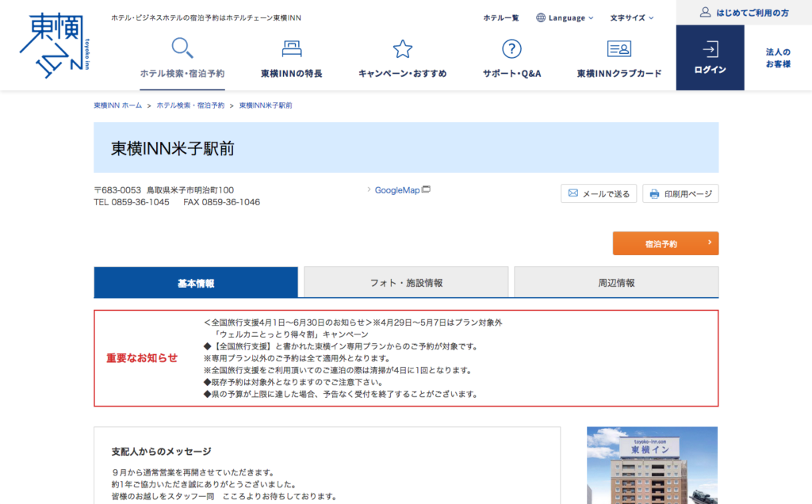
Task: Click the arrow on the 宿泊予約 button
Action: click(x=710, y=242)
